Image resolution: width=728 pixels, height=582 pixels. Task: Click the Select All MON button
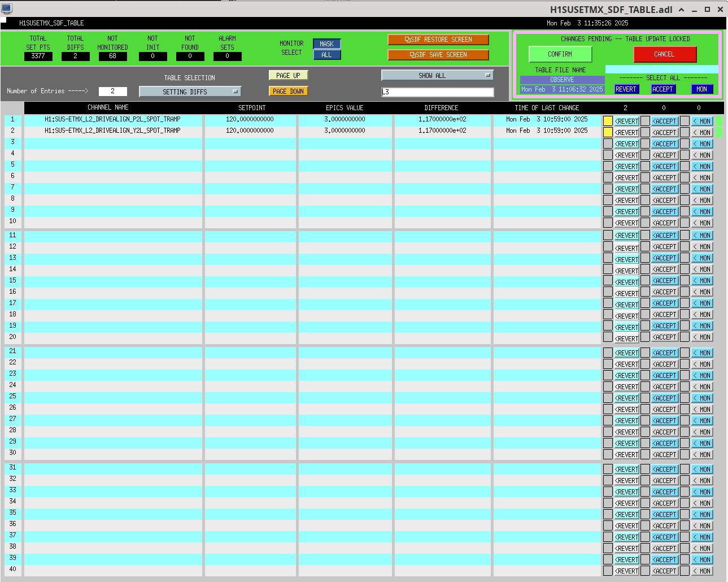coord(702,89)
